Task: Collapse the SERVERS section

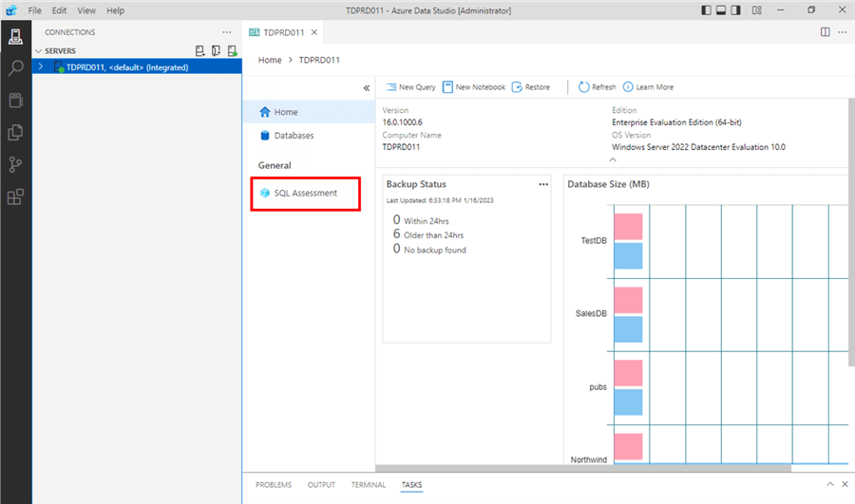Action: point(38,50)
